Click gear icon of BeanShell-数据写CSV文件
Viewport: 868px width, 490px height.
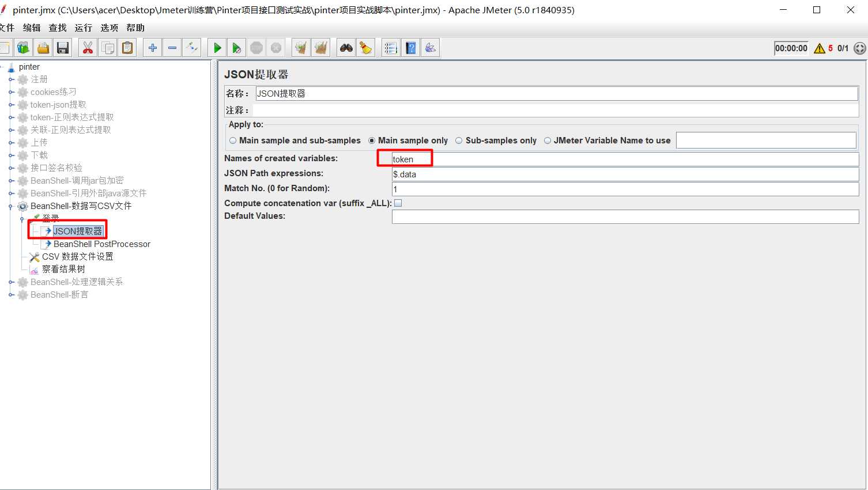coord(22,206)
